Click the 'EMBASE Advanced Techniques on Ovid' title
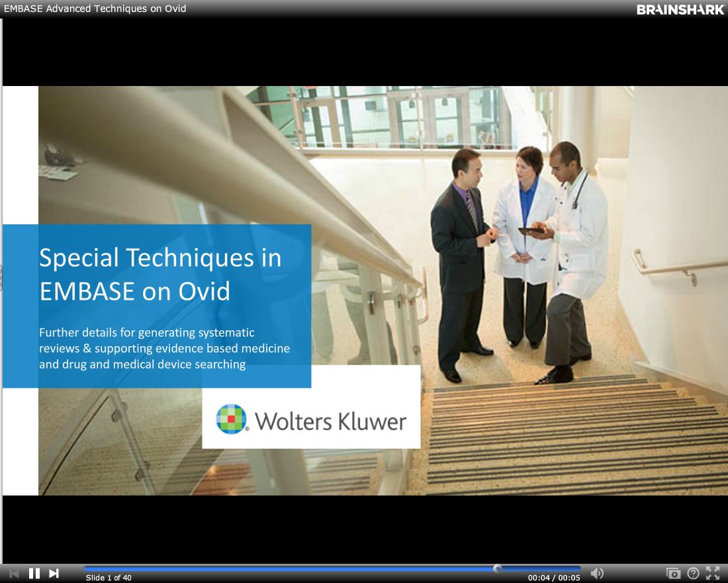Viewport: 728px width, 583px height. click(x=95, y=9)
